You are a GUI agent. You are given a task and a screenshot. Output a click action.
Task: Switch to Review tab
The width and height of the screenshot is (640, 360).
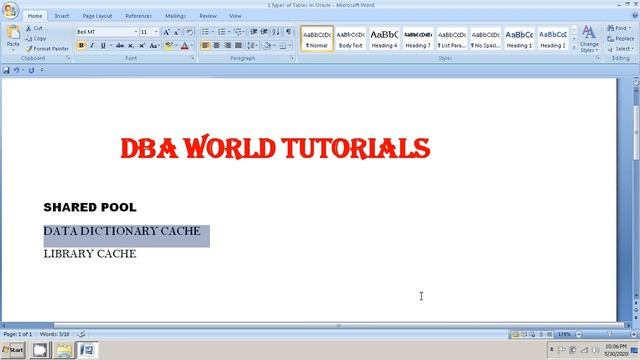click(208, 16)
